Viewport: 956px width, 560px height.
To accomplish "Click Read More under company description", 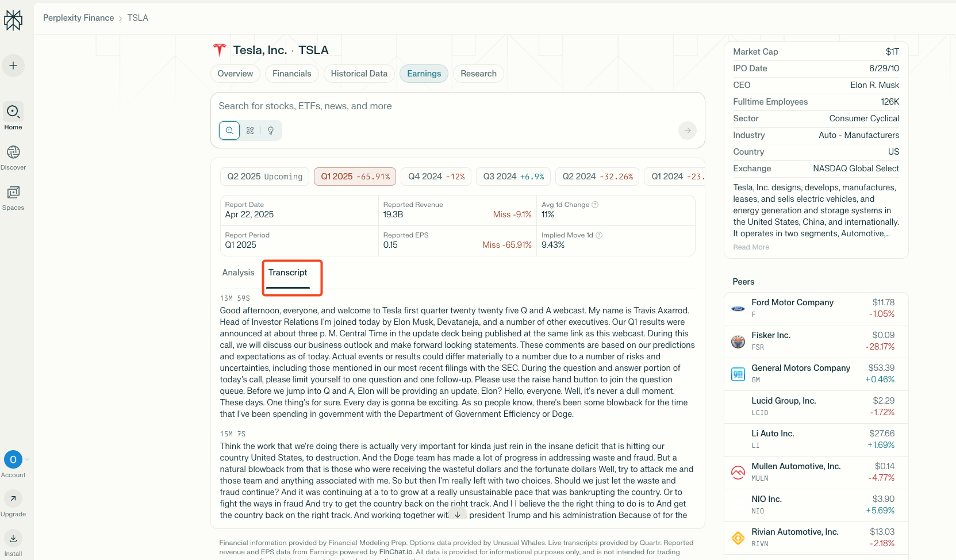I will (751, 247).
